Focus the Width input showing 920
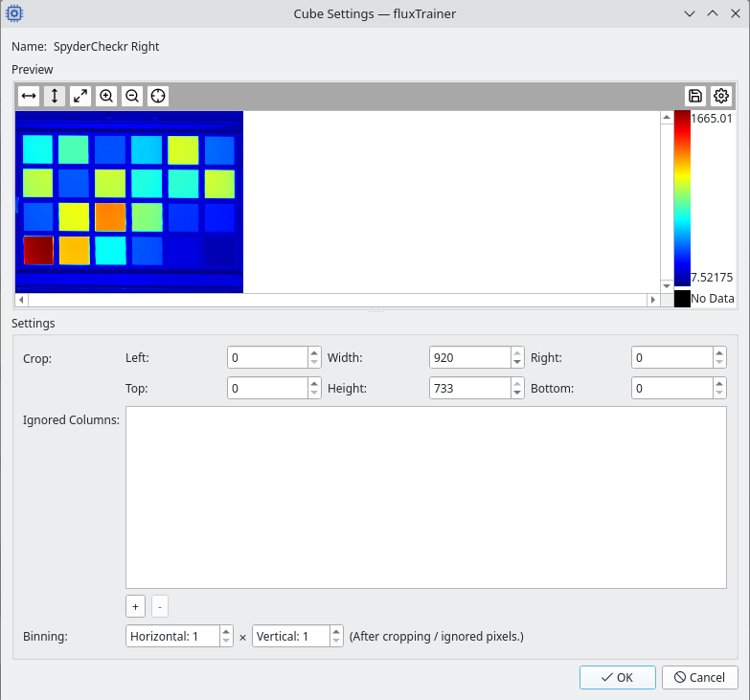 (x=470, y=357)
